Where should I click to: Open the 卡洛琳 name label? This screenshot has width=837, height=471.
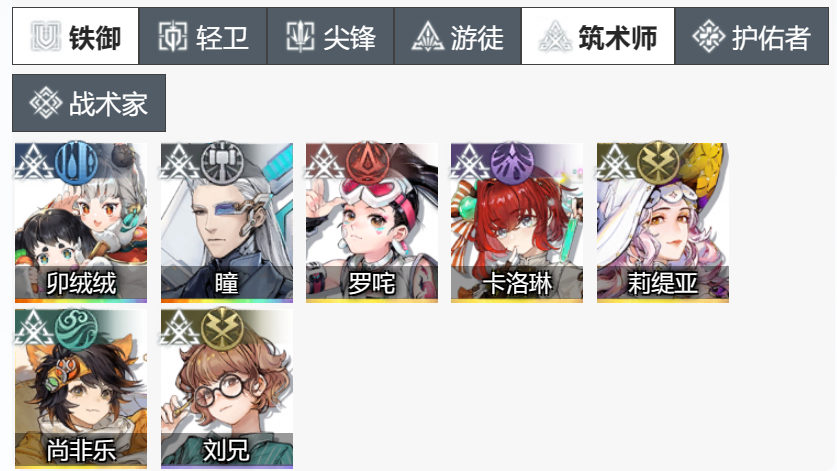click(x=517, y=283)
